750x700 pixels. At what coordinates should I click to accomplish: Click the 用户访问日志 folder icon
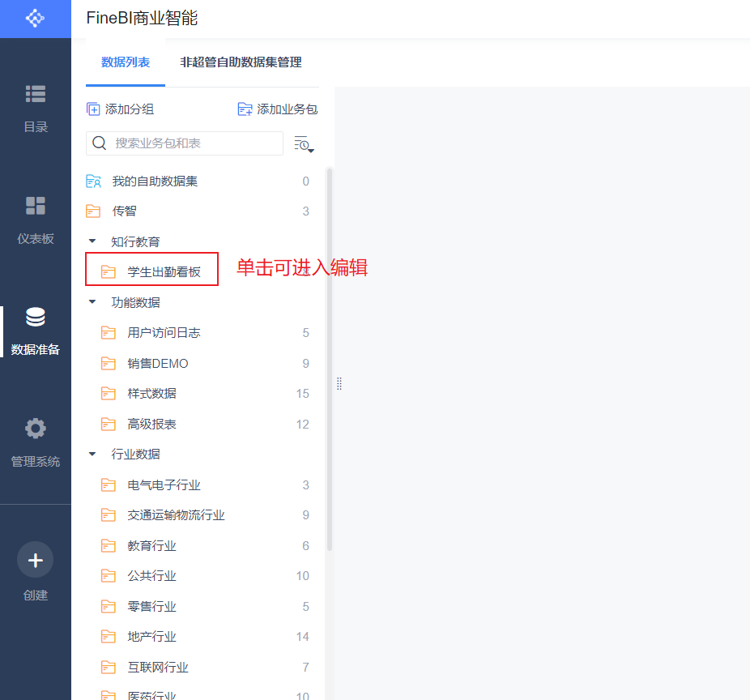tap(108, 332)
